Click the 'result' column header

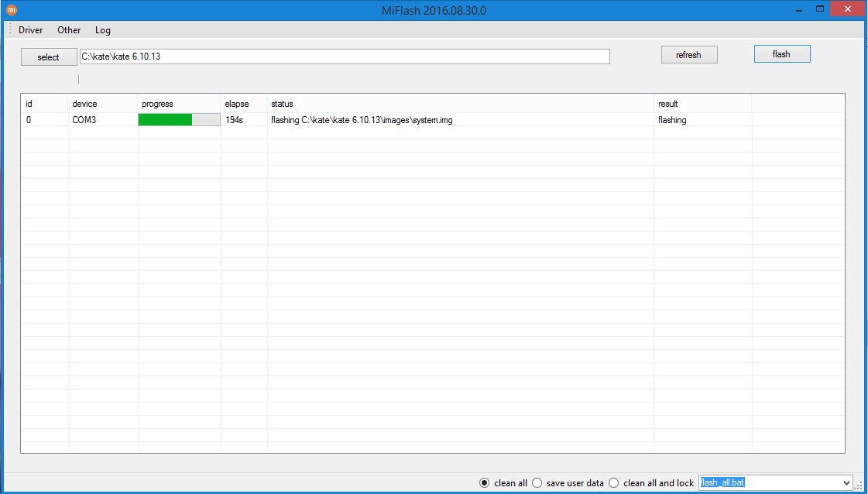point(668,104)
